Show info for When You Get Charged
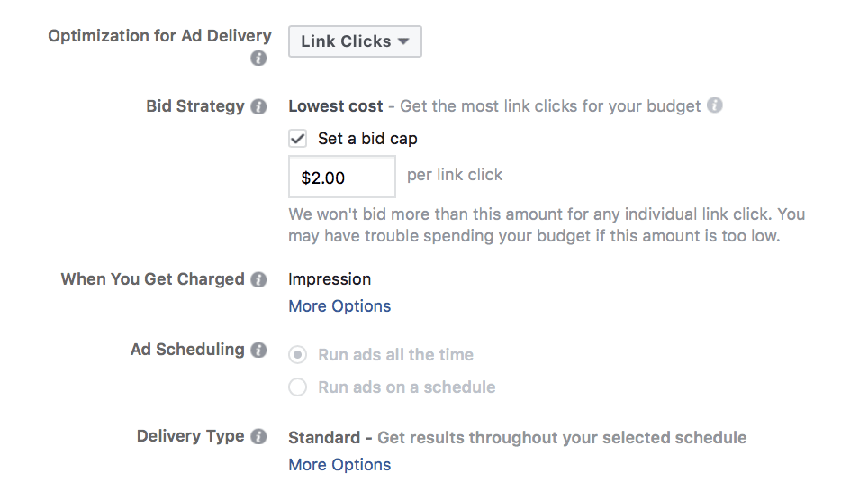This screenshot has width=868, height=501. click(x=258, y=279)
